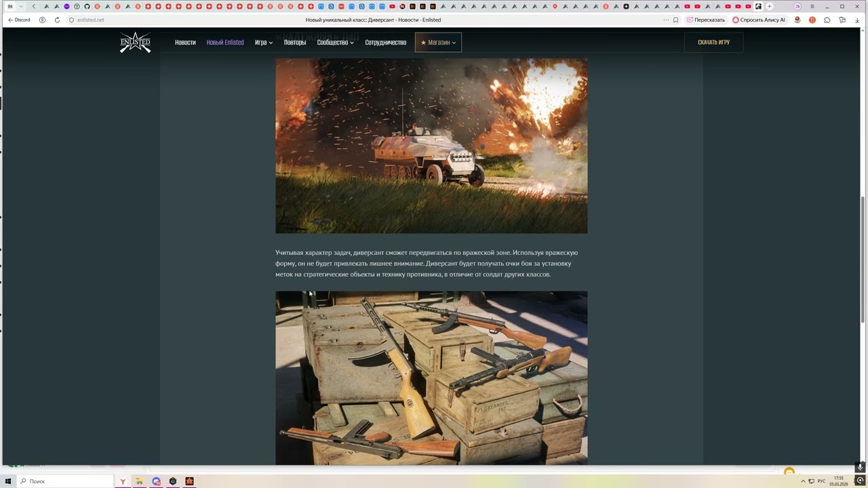Expand the Игра dropdown menu
Image resolution: width=868 pixels, height=488 pixels.
pos(264,43)
